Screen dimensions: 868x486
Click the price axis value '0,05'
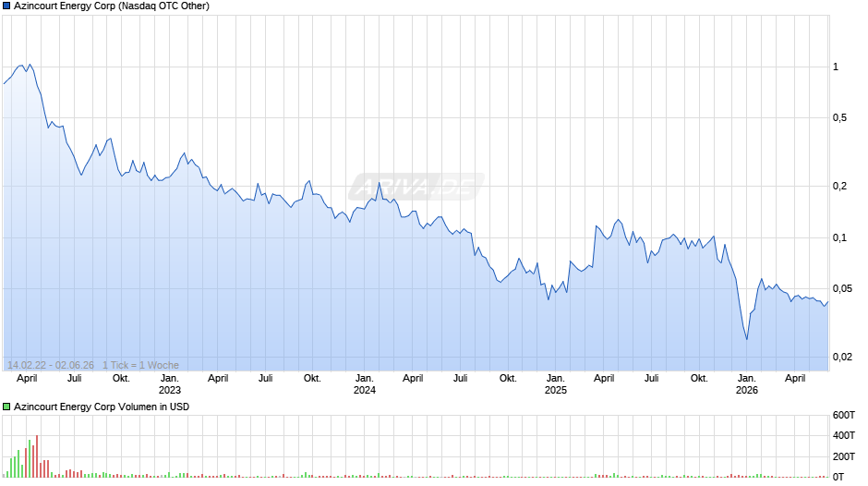point(842,288)
